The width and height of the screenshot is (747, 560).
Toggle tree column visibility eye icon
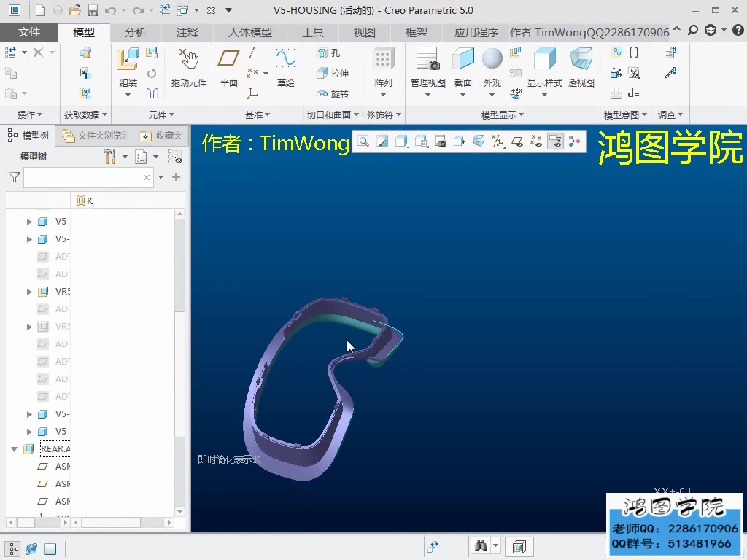click(x=174, y=157)
